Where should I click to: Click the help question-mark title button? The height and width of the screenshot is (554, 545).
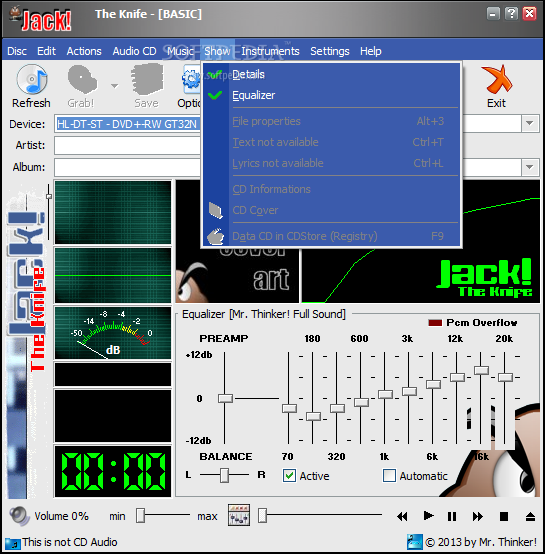click(511, 14)
